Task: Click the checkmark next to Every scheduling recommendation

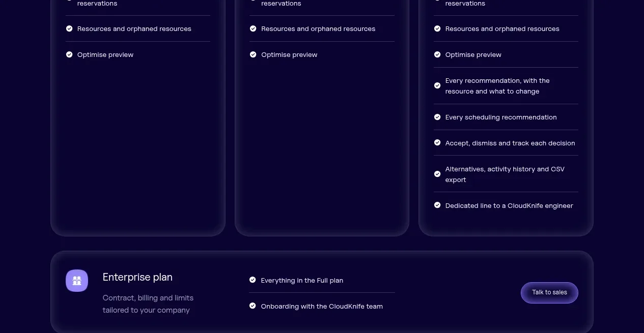Action: coord(437,117)
